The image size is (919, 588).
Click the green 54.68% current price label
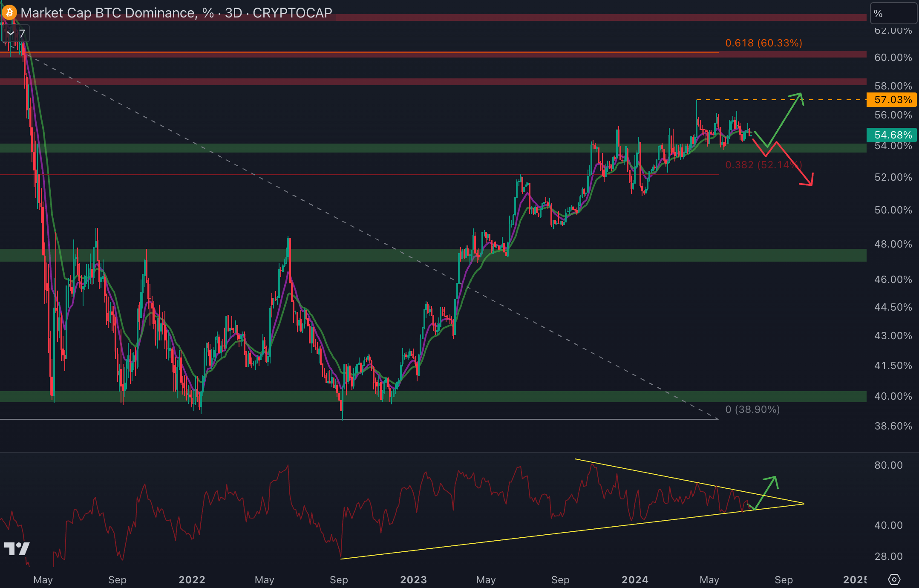892,135
